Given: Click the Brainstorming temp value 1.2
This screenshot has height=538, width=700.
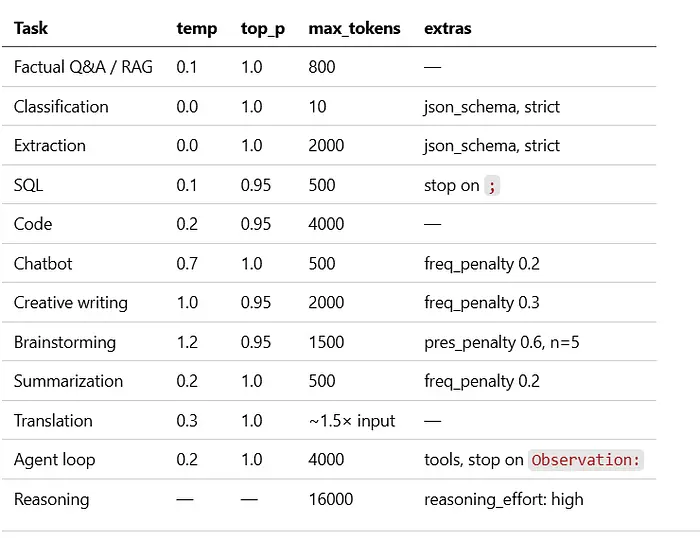Looking at the screenshot, I should coord(187,342).
